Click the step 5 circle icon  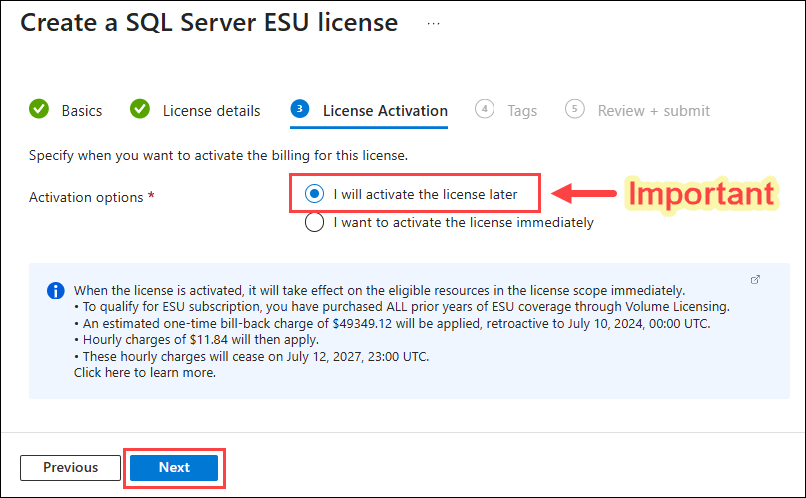tap(575, 109)
